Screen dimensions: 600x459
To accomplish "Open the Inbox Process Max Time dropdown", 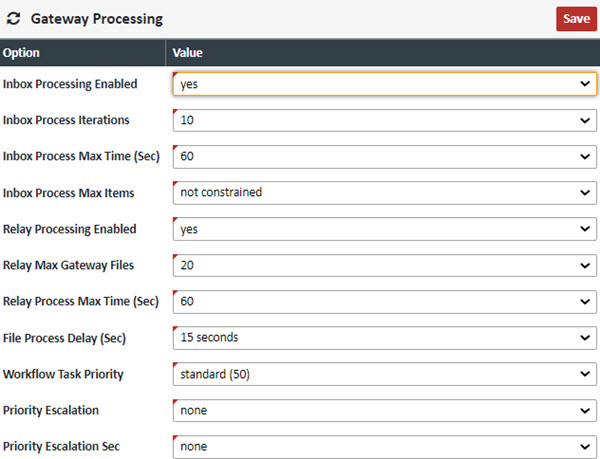I will point(385,156).
